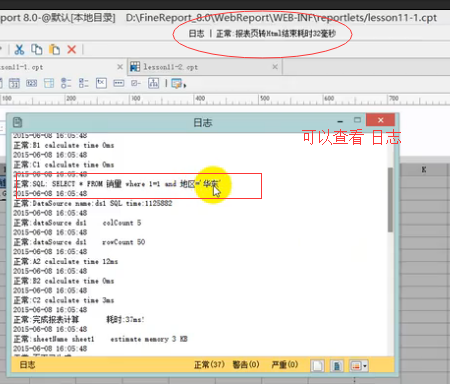450x384 pixels.
Task: Insert a number field widget
Action: (31, 83)
